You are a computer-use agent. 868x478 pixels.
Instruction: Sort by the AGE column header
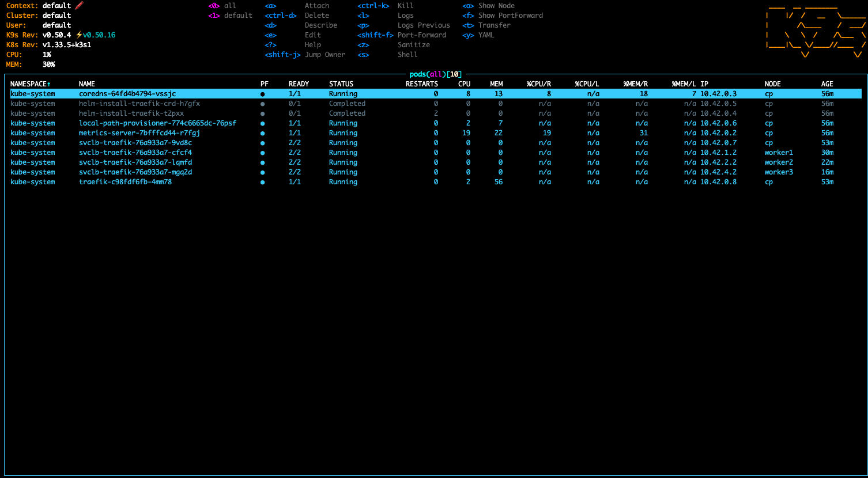827,84
